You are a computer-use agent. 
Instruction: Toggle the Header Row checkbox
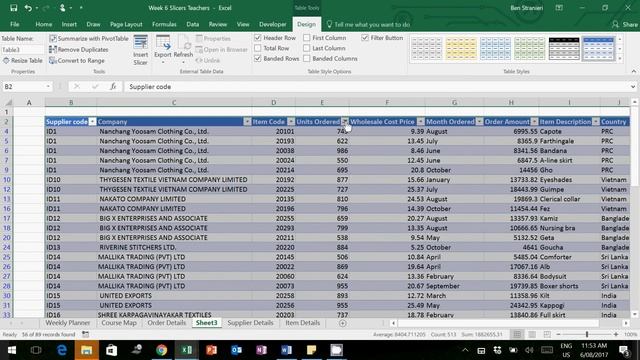[258, 38]
